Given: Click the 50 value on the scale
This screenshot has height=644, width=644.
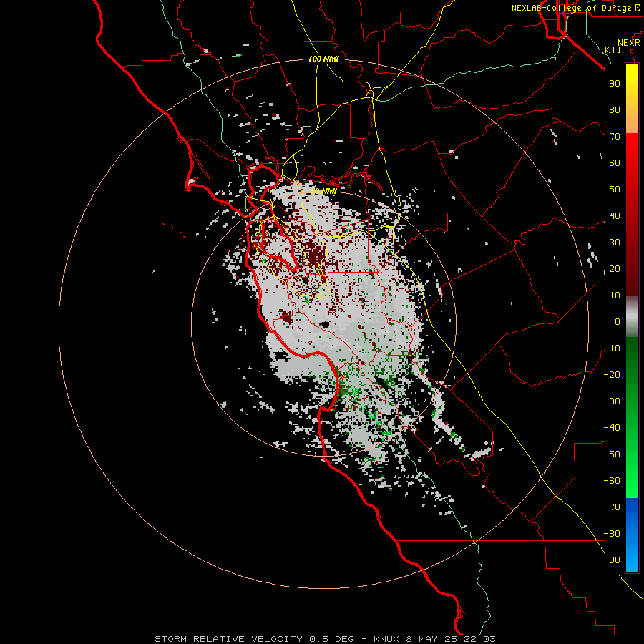Looking at the screenshot, I should [615, 190].
